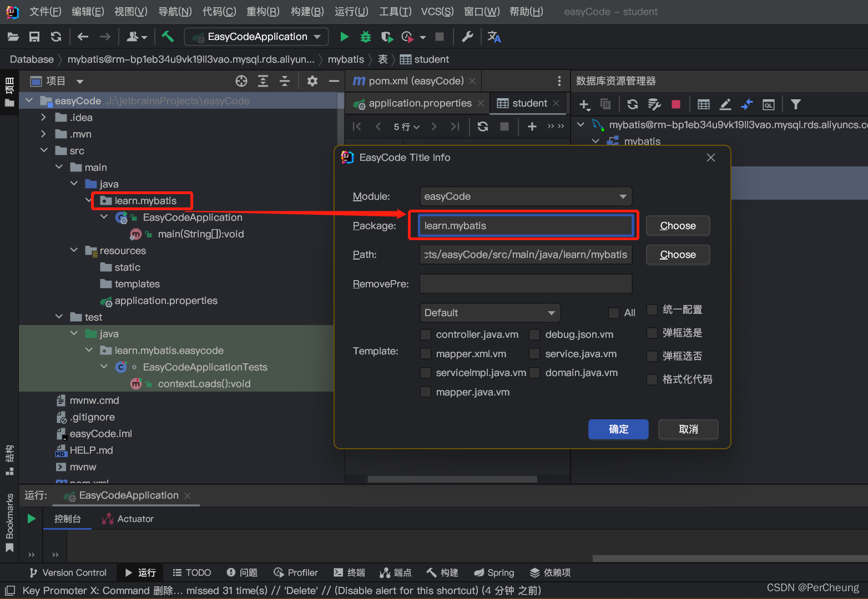
Task: Click the plus New icon in the database explorer
Action: [x=584, y=104]
